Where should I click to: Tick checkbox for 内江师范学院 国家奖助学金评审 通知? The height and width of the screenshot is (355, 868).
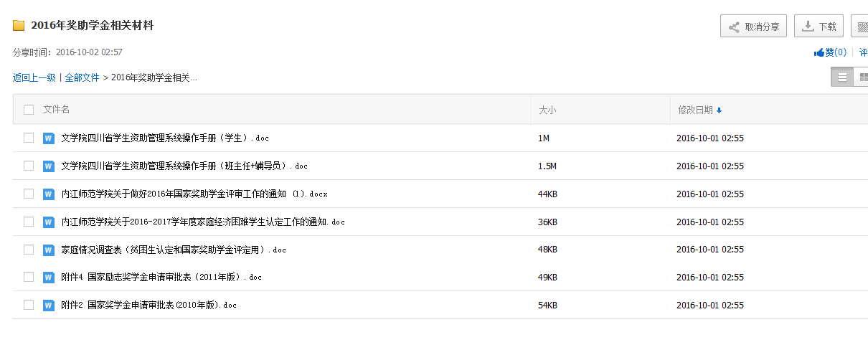coord(29,194)
